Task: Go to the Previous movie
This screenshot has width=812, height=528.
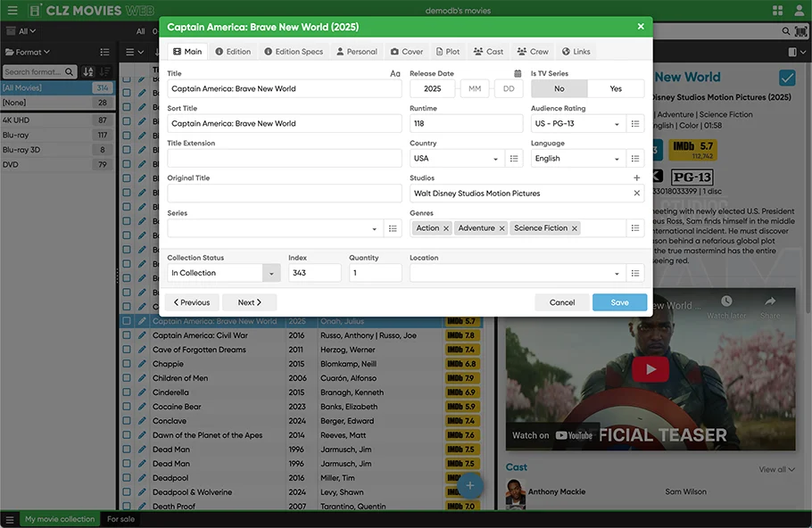Action: pyautogui.click(x=192, y=302)
